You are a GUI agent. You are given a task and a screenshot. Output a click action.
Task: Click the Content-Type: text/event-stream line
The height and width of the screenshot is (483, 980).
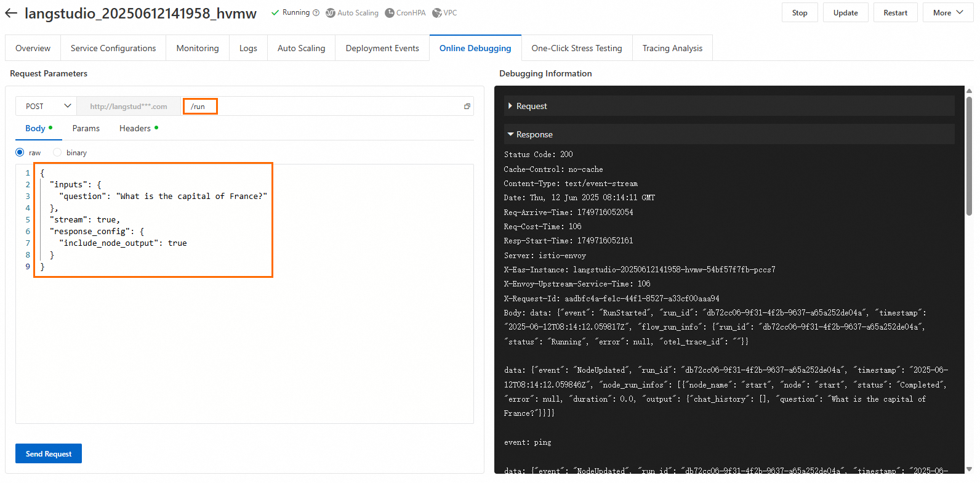coord(571,184)
